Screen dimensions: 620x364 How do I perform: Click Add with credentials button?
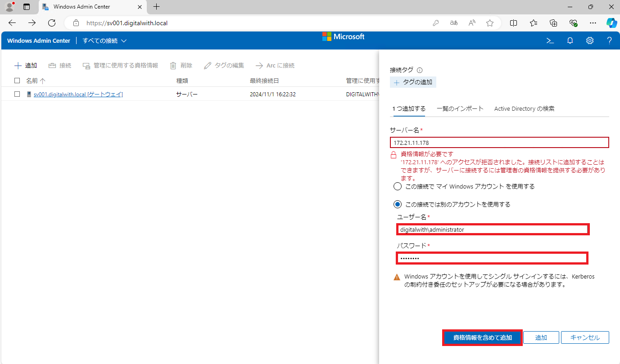coord(483,337)
